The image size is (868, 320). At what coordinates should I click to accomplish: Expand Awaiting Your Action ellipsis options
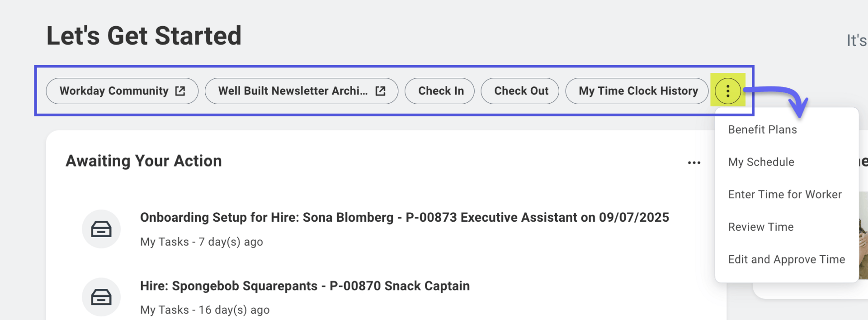(694, 162)
